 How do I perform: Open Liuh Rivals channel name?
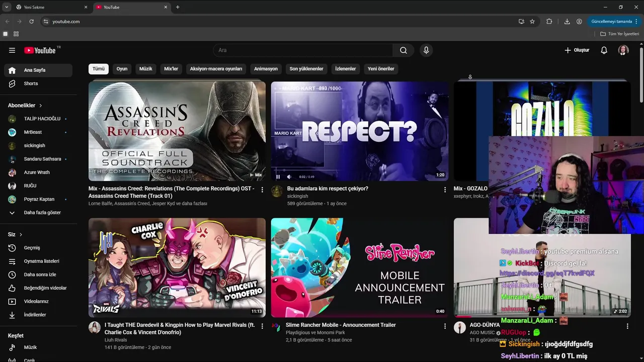coord(116,340)
